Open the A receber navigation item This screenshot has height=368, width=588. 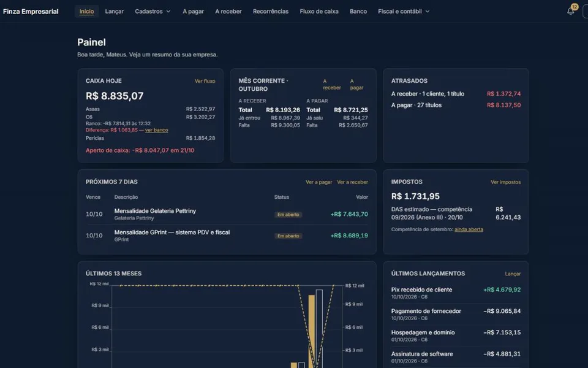click(x=228, y=11)
